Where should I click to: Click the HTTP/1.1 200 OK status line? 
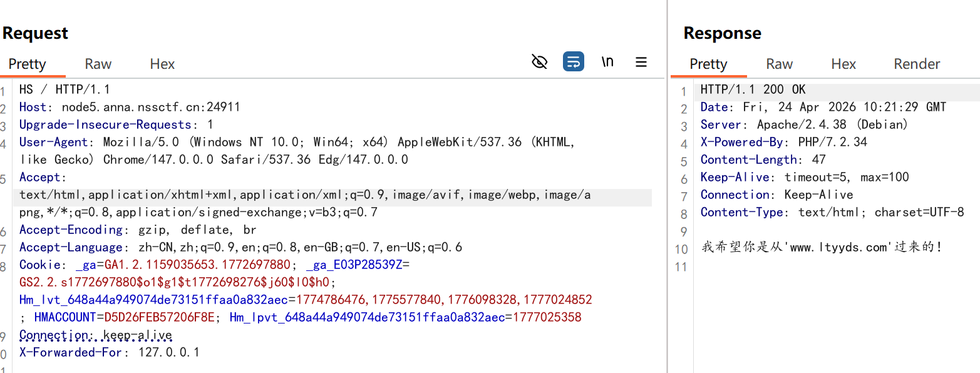coord(753,89)
